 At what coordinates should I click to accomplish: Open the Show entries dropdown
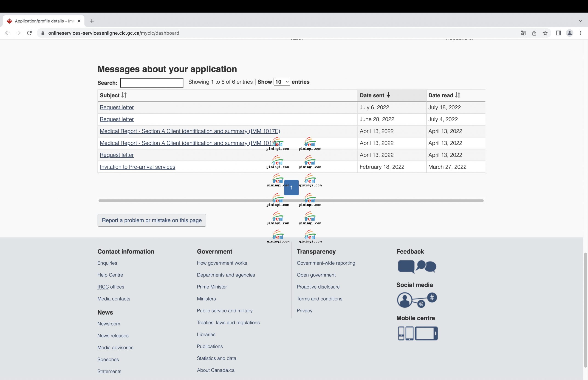tap(282, 82)
